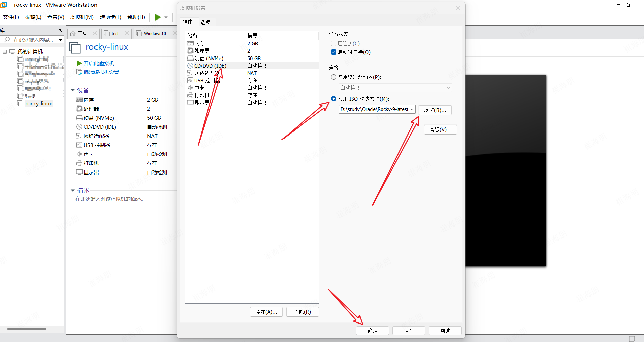Click the NVMe hard disk icon in dialog
Image resolution: width=644 pixels, height=342 pixels.
click(x=190, y=58)
